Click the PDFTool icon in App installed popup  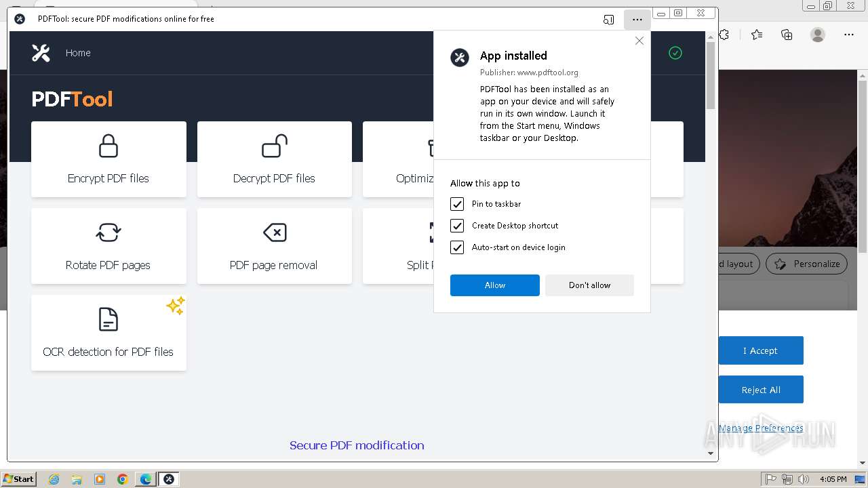click(x=460, y=58)
